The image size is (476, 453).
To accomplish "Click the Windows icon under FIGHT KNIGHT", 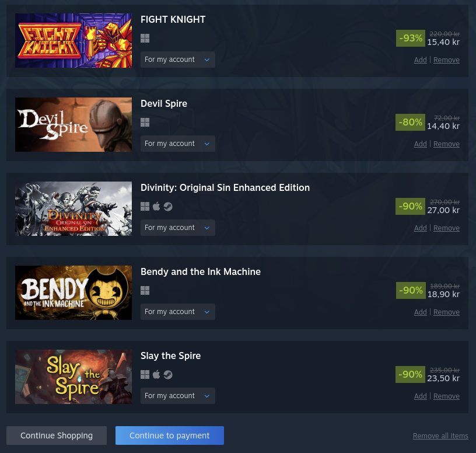I will click(x=145, y=39).
